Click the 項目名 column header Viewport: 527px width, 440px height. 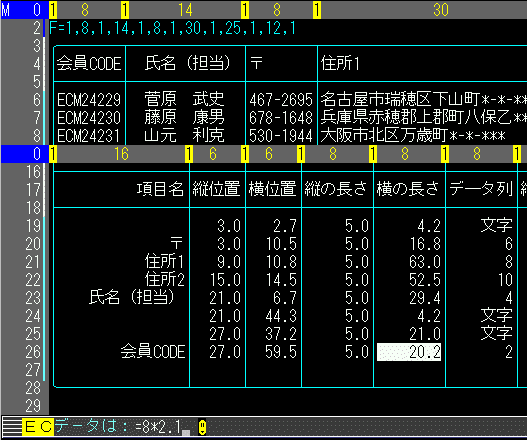(160, 189)
